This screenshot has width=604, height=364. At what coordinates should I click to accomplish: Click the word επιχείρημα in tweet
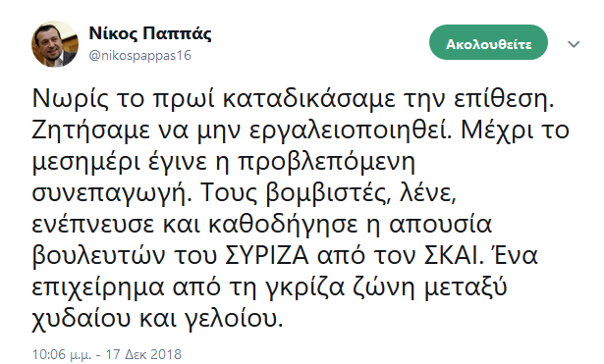click(x=97, y=287)
